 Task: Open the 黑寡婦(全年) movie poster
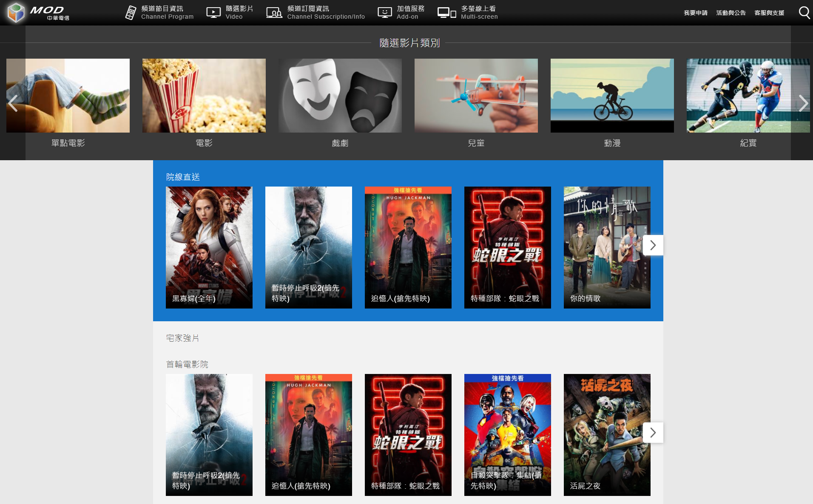209,247
